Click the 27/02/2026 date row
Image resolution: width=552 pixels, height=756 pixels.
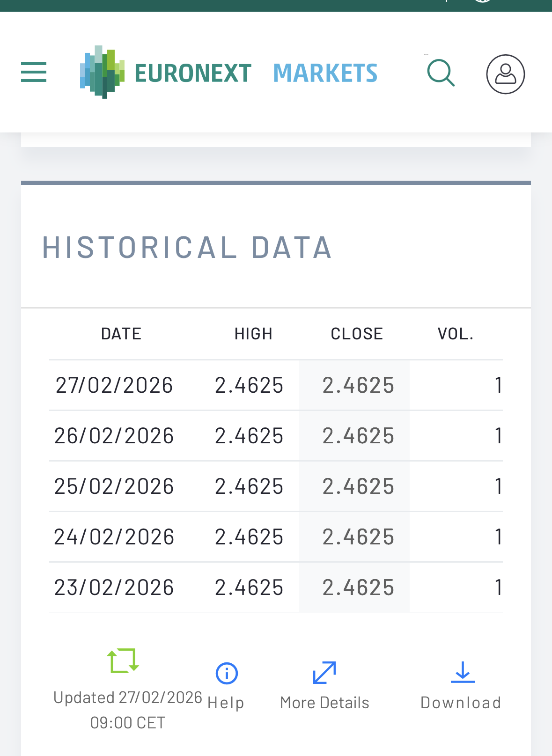click(x=114, y=385)
